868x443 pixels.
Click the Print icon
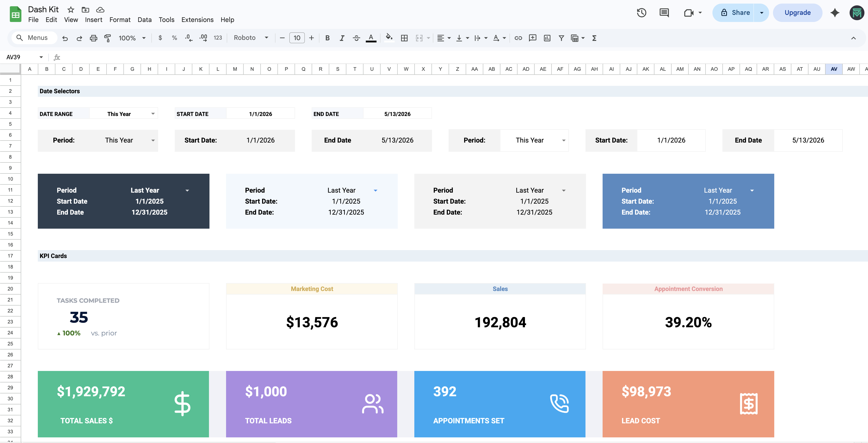[x=93, y=38]
